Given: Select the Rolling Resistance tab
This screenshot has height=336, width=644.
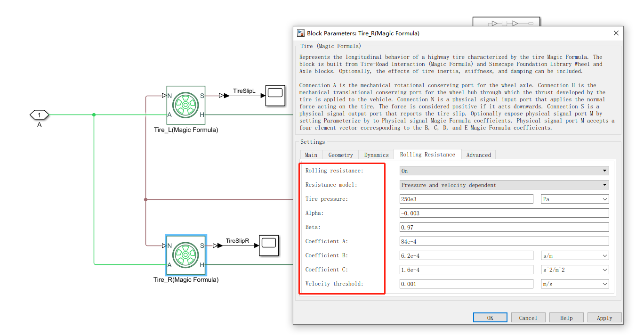Looking at the screenshot, I should tap(427, 154).
